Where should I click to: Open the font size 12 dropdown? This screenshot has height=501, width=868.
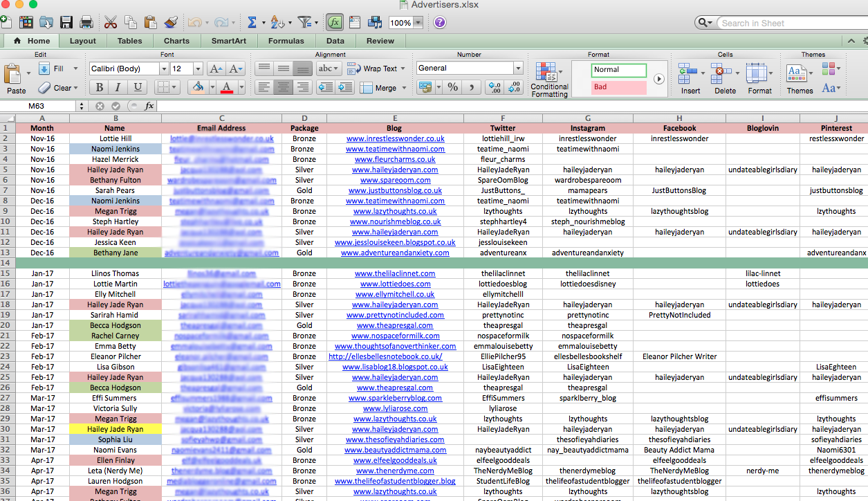click(x=198, y=69)
